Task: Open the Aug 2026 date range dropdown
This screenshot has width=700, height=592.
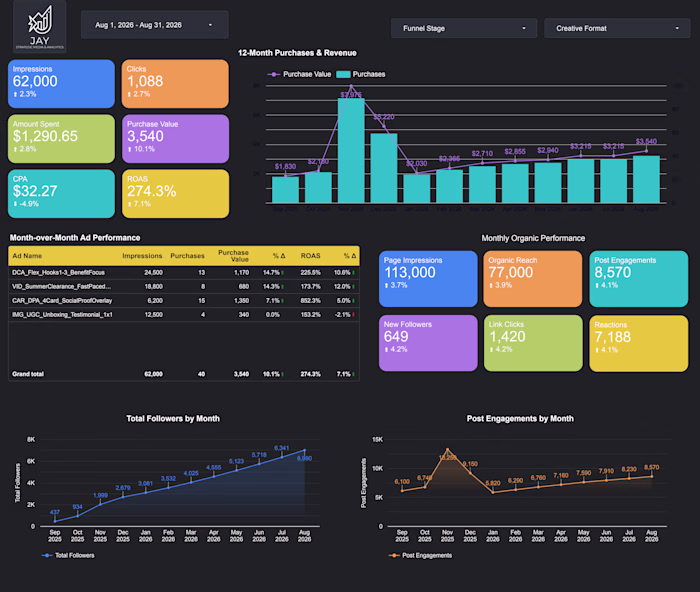Action: (154, 25)
